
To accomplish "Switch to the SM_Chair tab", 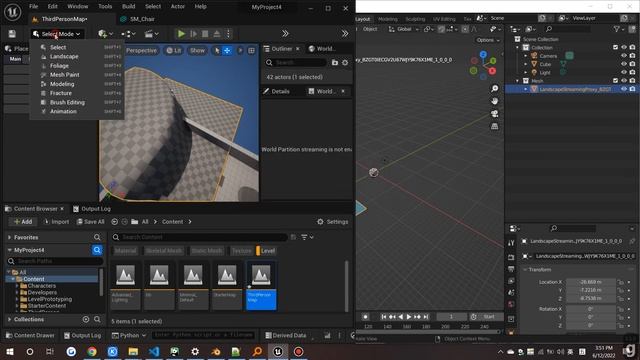I will click(x=138, y=19).
